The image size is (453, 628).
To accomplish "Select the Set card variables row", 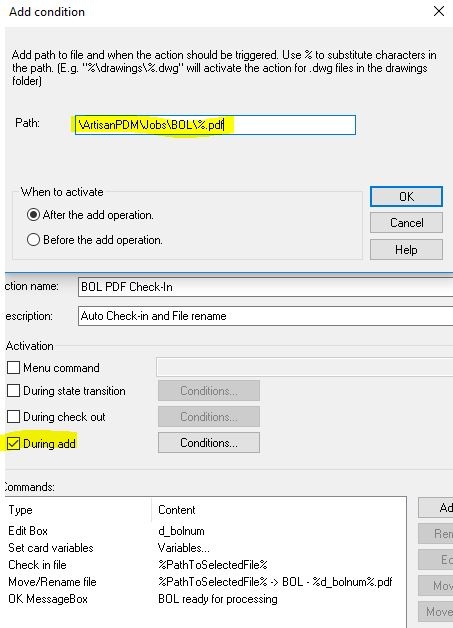I will click(x=206, y=548).
